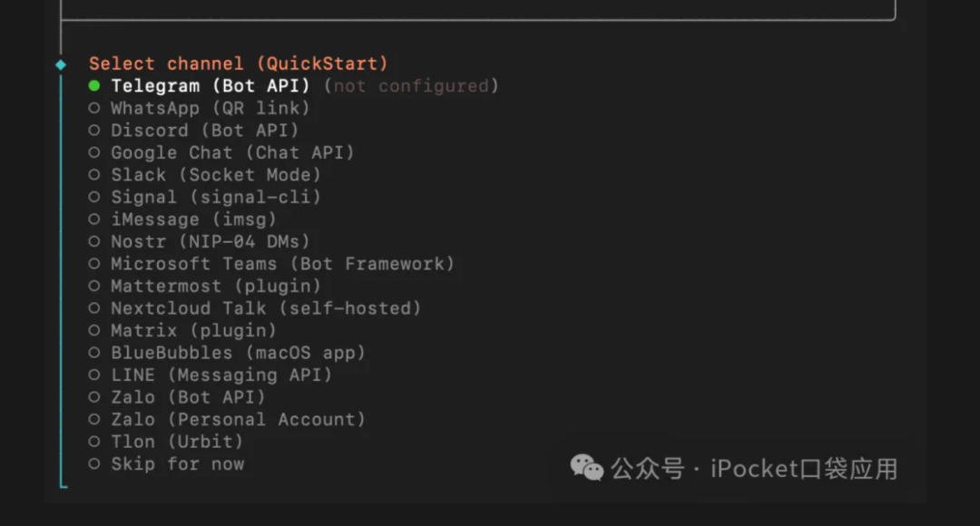Select BlueBubbles (macOS app) option
Viewport: 980px width, 526px height.
(238, 353)
